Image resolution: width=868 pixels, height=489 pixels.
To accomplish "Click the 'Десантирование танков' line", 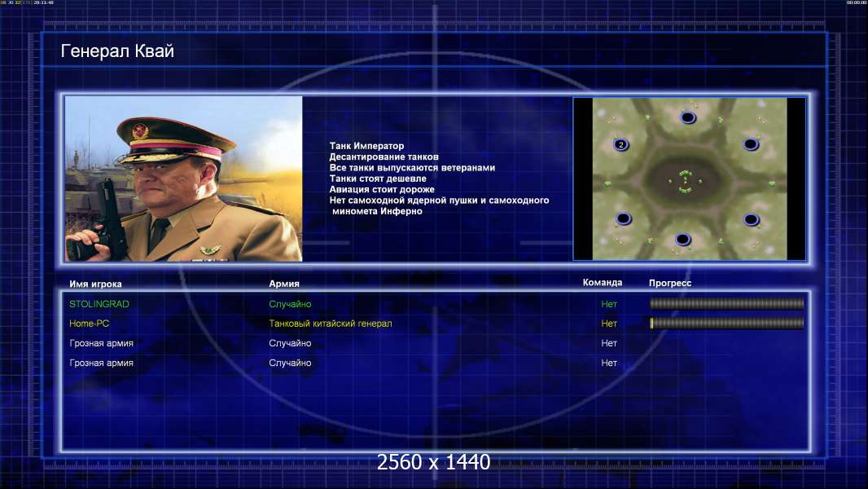I will 384,156.
